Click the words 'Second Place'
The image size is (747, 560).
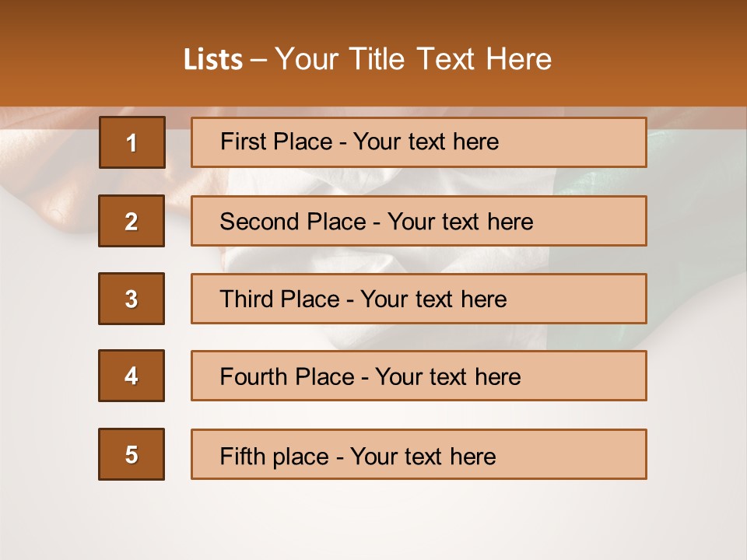pos(293,222)
